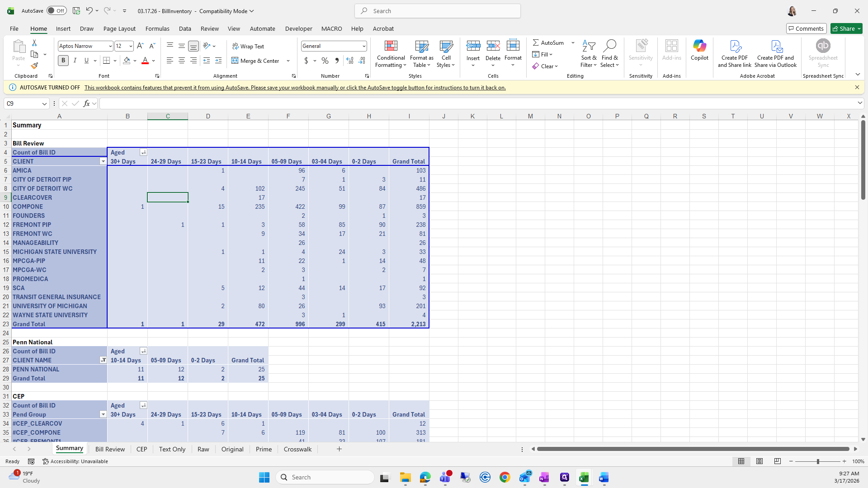Click the Format Painter brush icon
The image size is (868, 488).
[34, 66]
